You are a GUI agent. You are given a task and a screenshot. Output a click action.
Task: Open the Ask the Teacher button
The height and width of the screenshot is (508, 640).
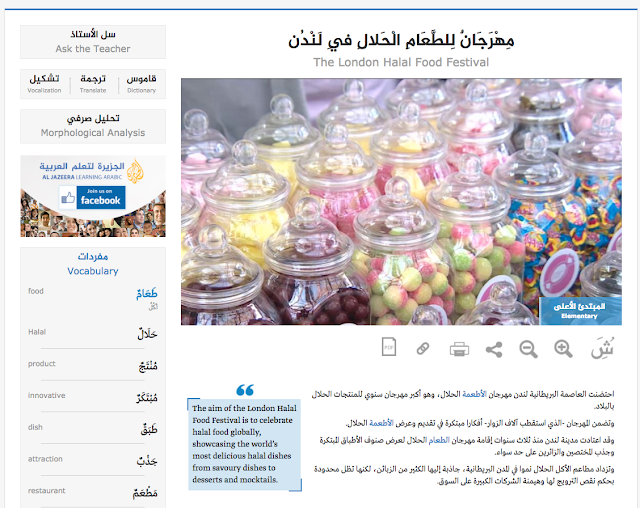pyautogui.click(x=93, y=42)
